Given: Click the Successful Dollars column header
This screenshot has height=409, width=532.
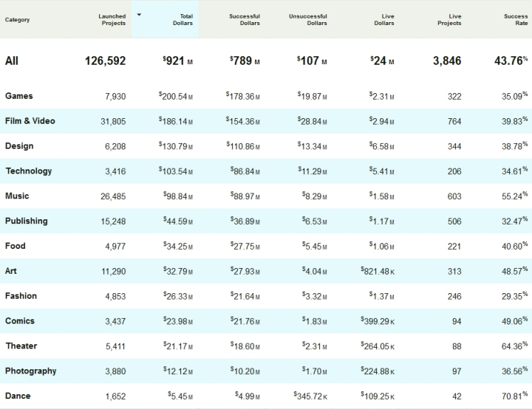Looking at the screenshot, I should coord(245,20).
